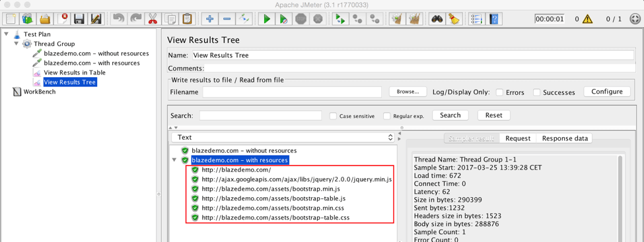
Task: Start the test with green play icon
Action: pos(267,19)
